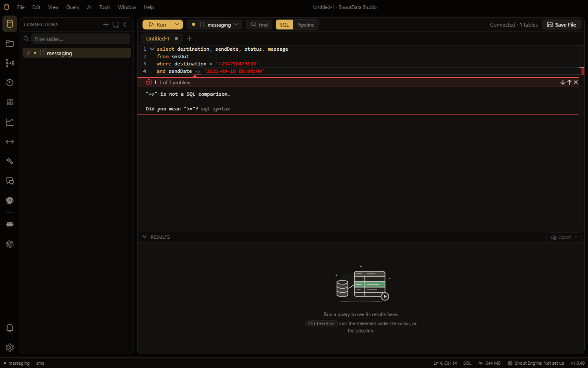The width and height of the screenshot is (588, 368).
Task: Open the AI sparkle icon in sidebar
Action: [10, 161]
